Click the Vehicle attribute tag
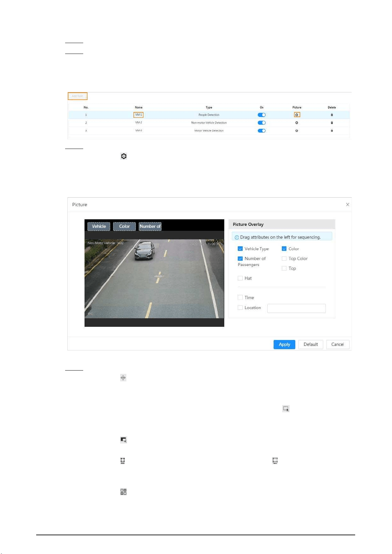Image resolution: width=392 pixels, height=554 pixels. (x=99, y=226)
